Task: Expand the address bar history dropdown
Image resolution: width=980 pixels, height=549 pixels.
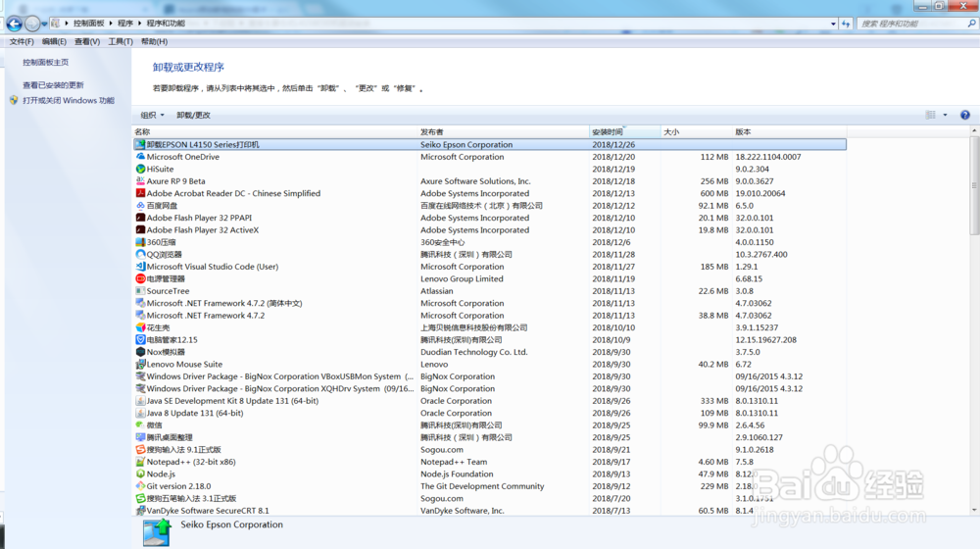Action: [833, 24]
